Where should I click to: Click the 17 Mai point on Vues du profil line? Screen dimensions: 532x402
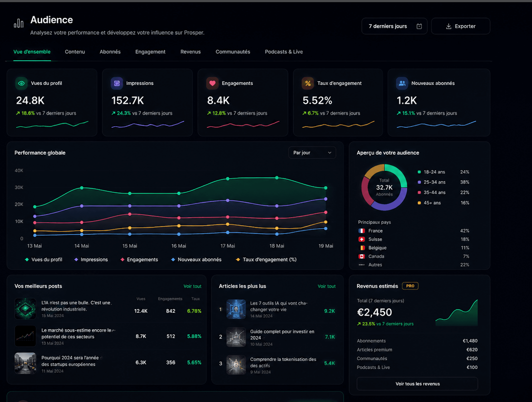click(228, 179)
